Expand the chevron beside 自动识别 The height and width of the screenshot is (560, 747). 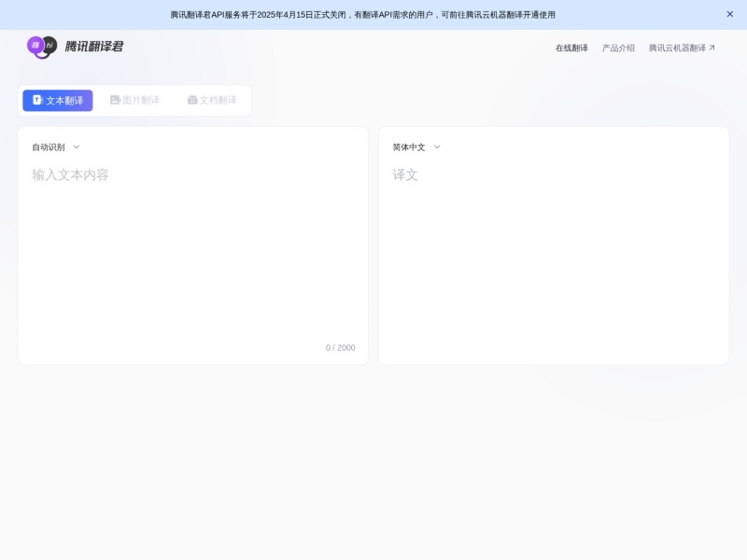click(x=77, y=147)
